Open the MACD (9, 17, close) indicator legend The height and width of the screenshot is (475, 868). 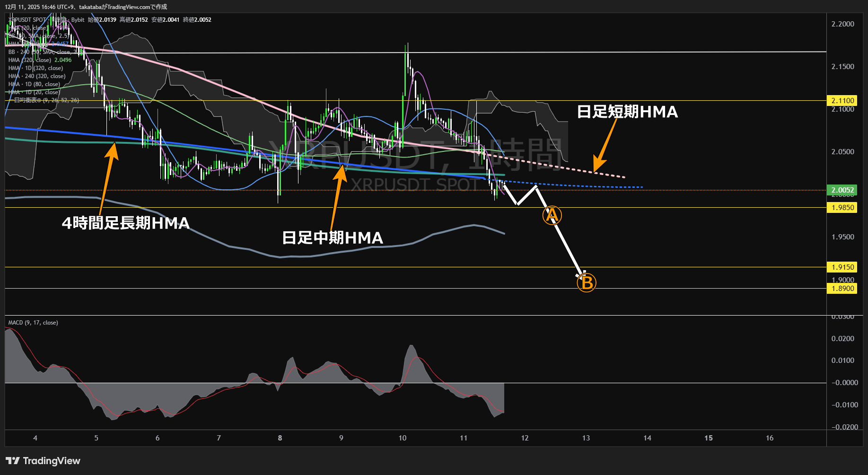click(x=33, y=322)
